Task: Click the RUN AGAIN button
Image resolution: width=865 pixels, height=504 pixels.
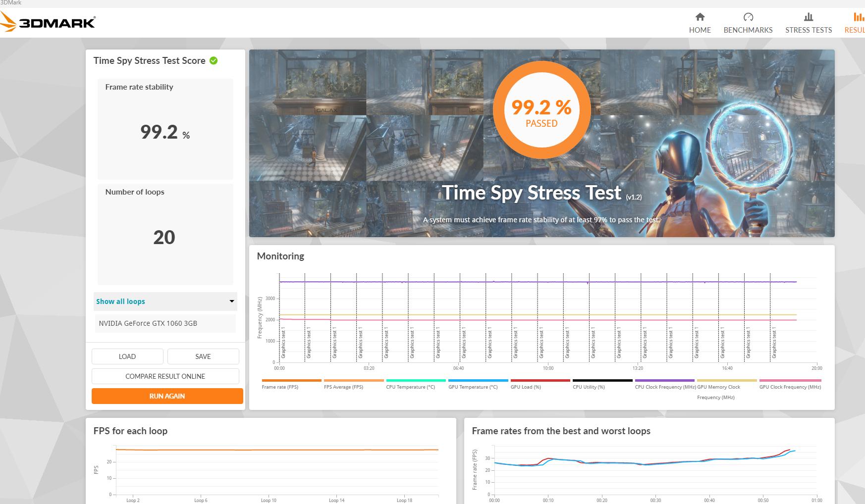Action: point(167,396)
